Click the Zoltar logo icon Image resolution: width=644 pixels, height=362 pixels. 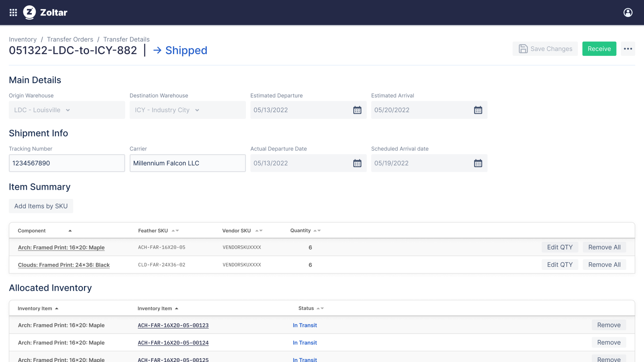[30, 13]
